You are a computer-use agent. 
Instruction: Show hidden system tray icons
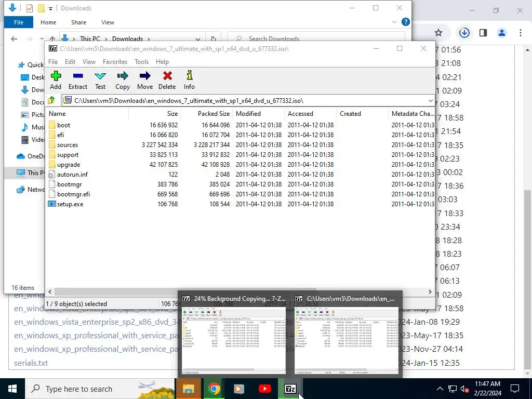440,389
